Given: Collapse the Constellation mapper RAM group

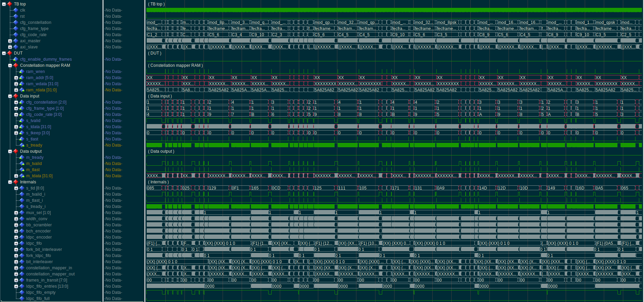Looking at the screenshot, I should (x=10, y=65).
